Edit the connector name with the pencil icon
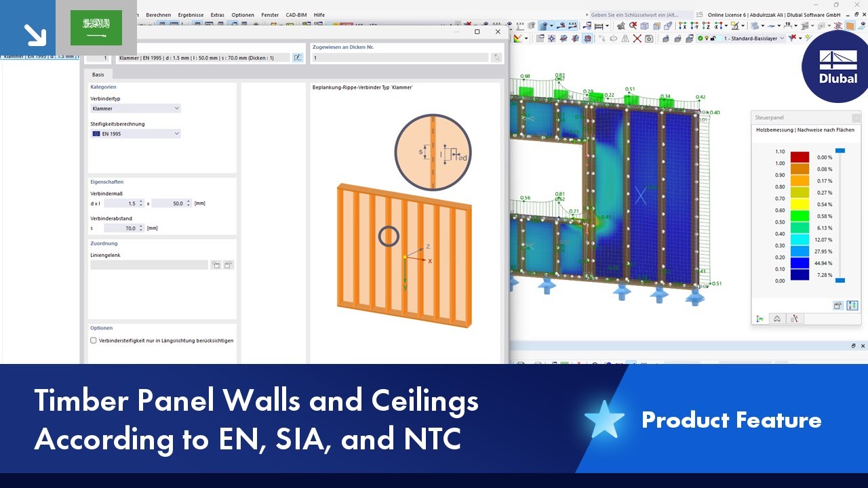The image size is (868, 488). pos(297,58)
